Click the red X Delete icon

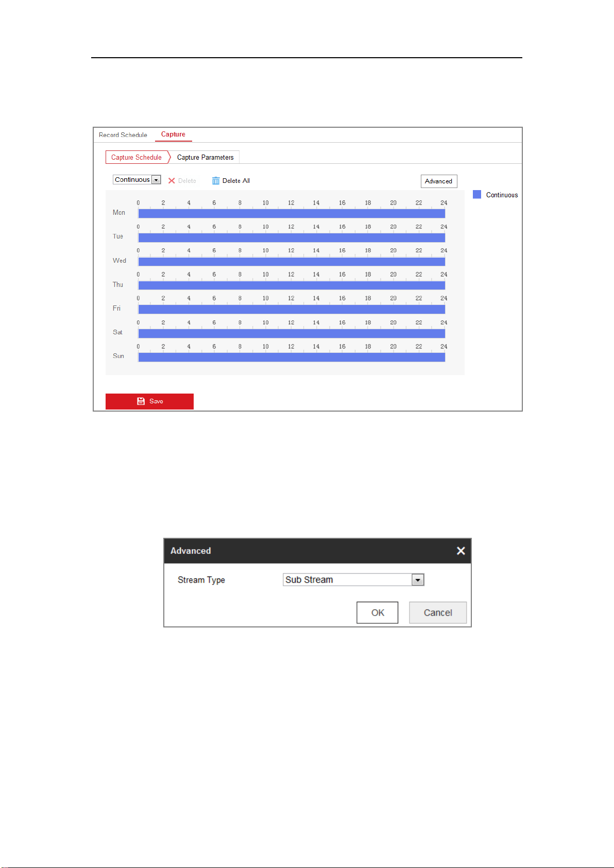tap(172, 181)
